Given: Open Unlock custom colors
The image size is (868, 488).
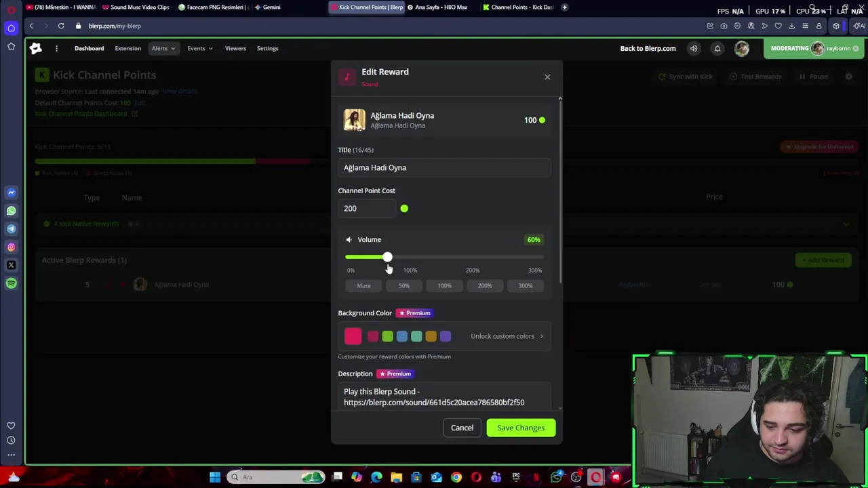Looking at the screenshot, I should [x=507, y=336].
